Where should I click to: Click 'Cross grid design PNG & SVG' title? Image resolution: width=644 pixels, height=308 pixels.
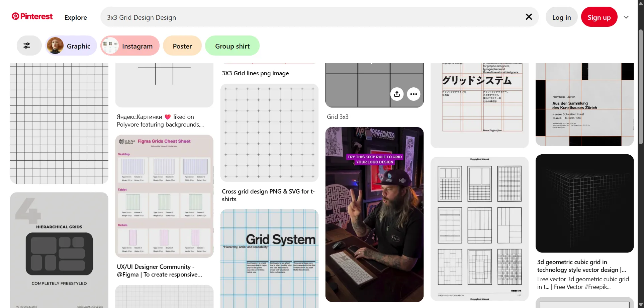point(268,195)
